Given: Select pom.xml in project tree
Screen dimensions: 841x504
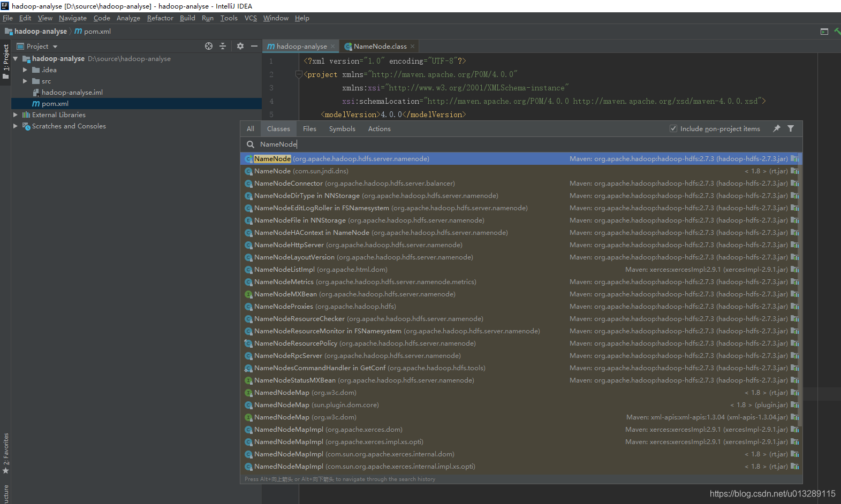Looking at the screenshot, I should [137, 104].
